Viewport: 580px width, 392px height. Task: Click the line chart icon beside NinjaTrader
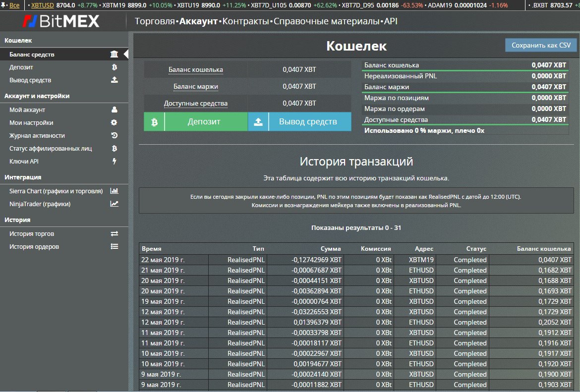tap(115, 204)
